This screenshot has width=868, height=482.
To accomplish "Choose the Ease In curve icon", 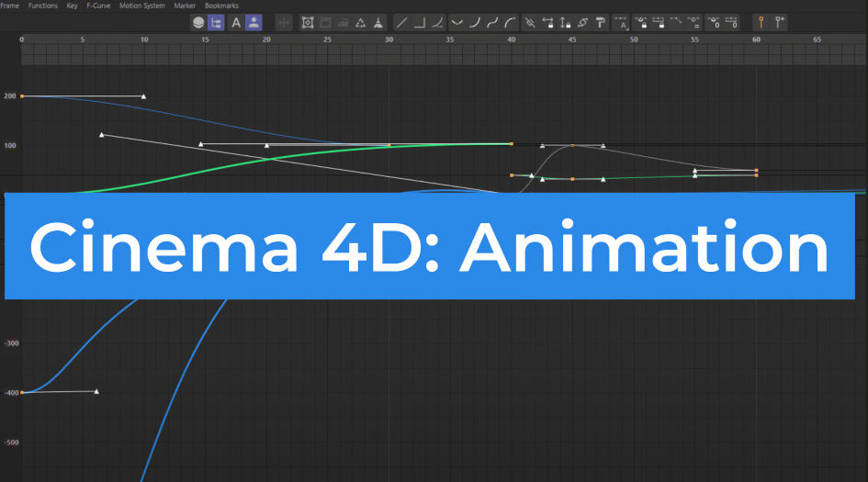I will 474,22.
